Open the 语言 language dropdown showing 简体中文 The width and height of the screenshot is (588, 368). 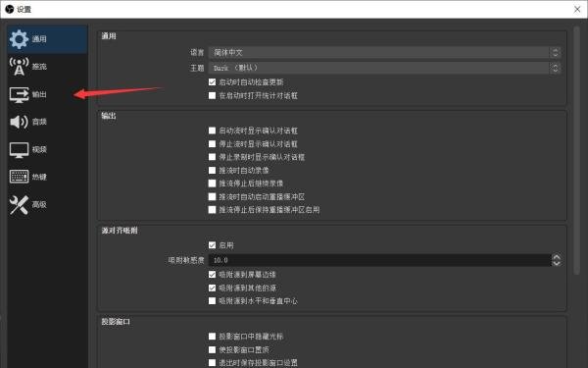click(384, 53)
